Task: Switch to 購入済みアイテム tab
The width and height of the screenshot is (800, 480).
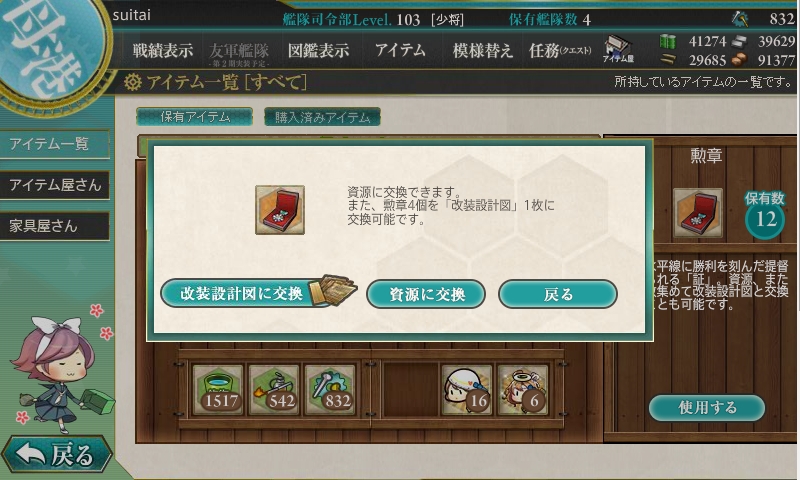Action: point(322,117)
